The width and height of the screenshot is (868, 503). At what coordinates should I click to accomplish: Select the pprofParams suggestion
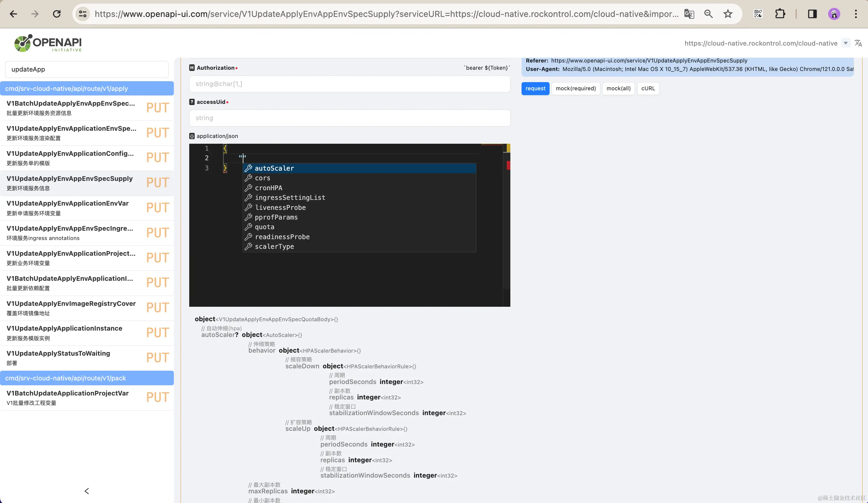359,217
